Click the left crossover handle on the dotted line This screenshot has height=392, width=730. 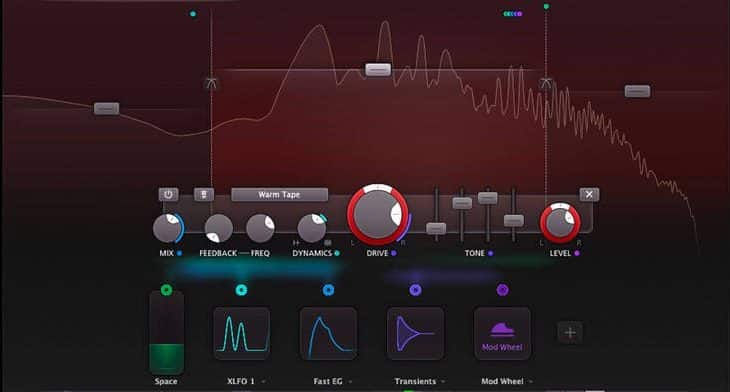(211, 83)
